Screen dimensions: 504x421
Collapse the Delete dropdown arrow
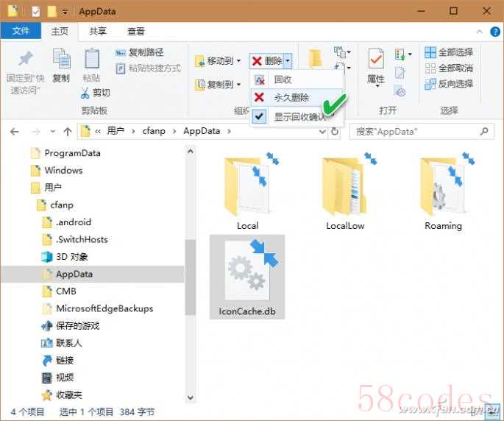pyautogui.click(x=288, y=61)
